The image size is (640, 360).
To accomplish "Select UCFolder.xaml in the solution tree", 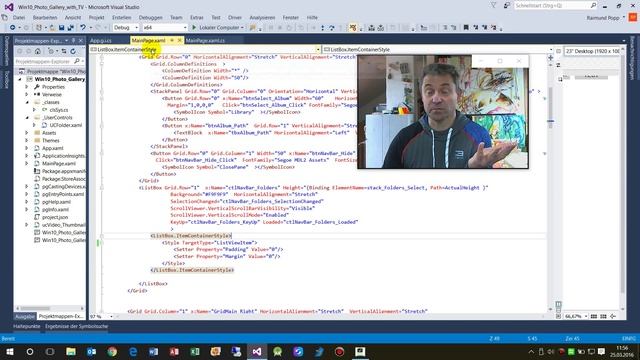I will pos(65,125).
